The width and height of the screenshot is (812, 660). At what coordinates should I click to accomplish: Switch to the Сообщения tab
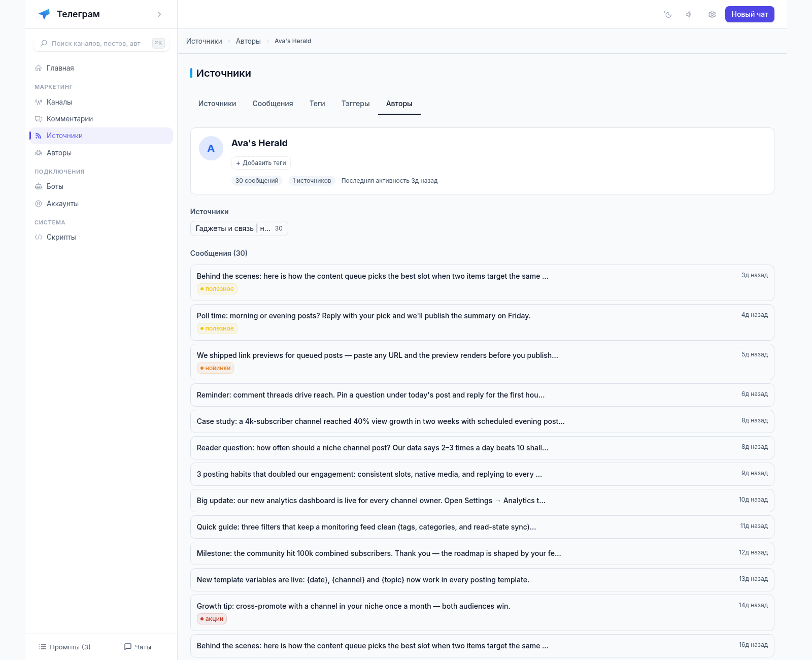tap(273, 104)
